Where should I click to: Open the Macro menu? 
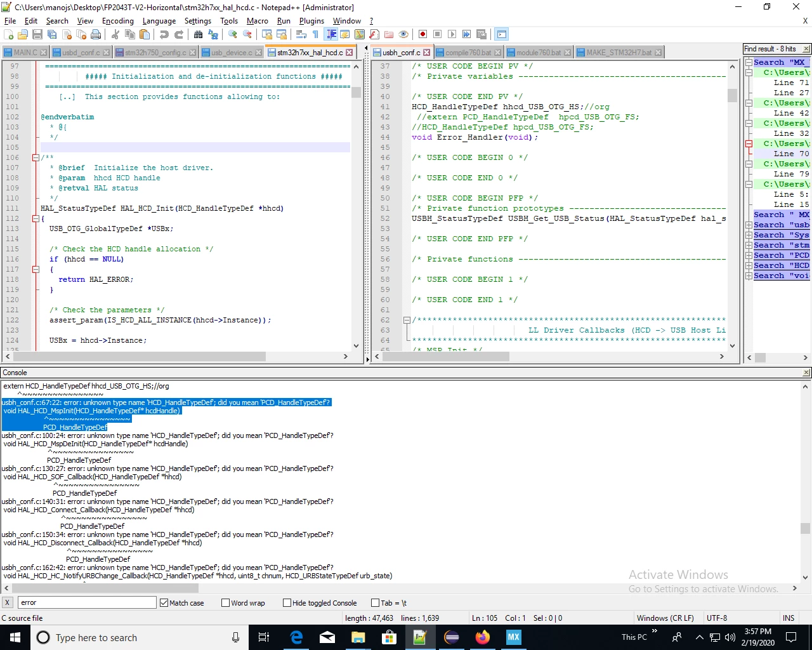[x=257, y=21]
